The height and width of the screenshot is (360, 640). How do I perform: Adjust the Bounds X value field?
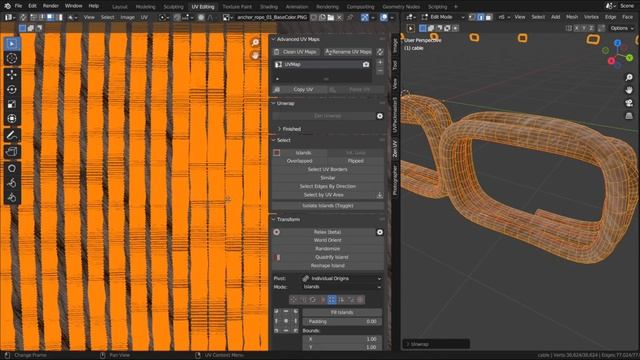point(342,339)
